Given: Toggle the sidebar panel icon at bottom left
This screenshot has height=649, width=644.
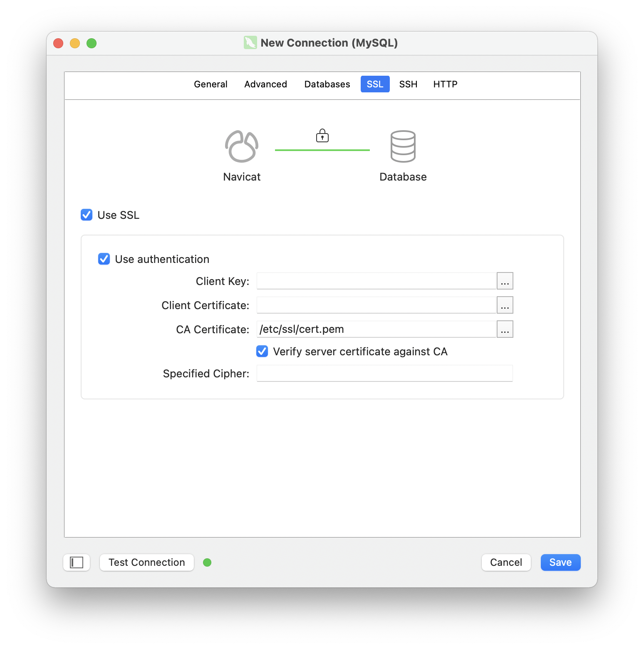Looking at the screenshot, I should tap(76, 562).
